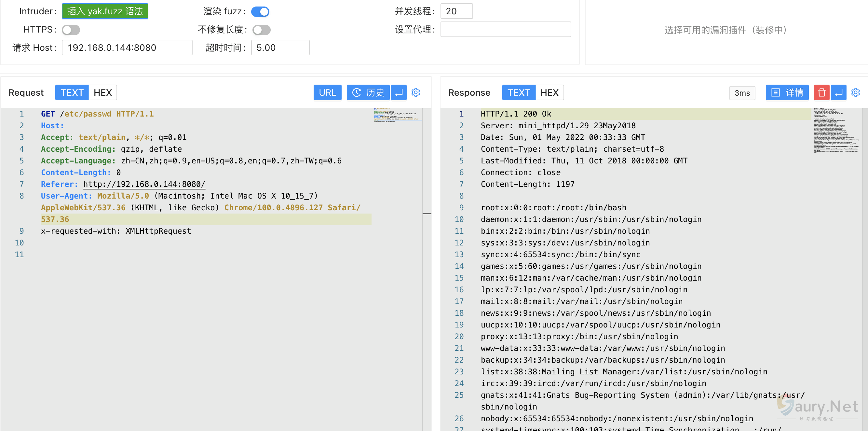Click the URL button in Request panel

(327, 92)
